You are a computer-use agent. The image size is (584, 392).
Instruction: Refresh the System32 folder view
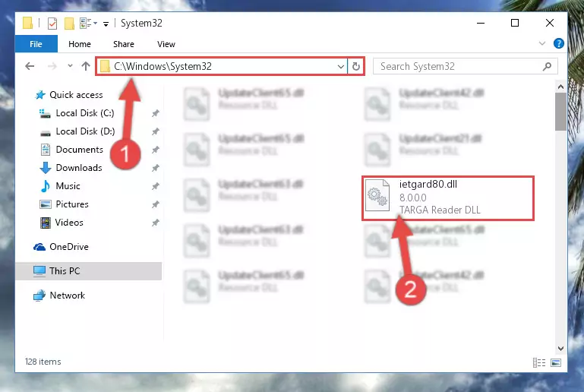tap(356, 66)
